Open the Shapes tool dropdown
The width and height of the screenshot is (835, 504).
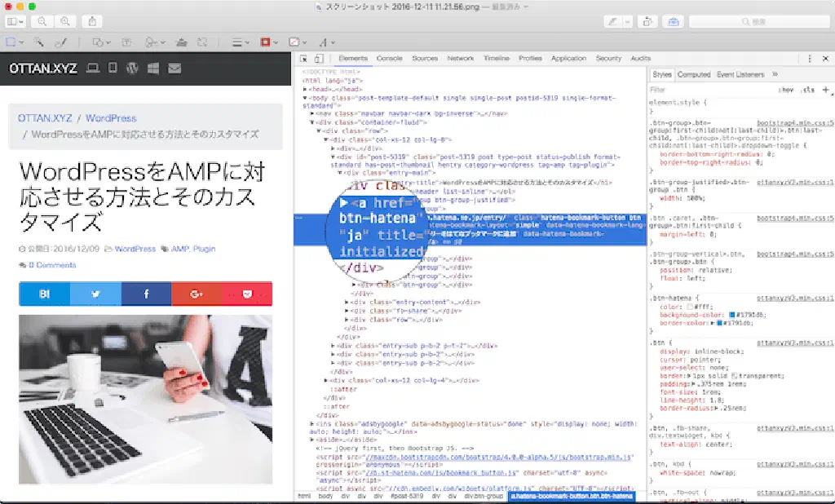(x=99, y=42)
